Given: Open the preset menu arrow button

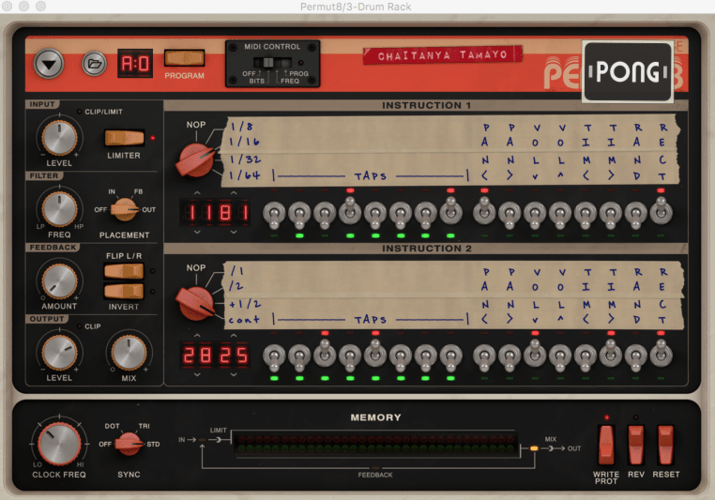Looking at the screenshot, I should [49, 64].
